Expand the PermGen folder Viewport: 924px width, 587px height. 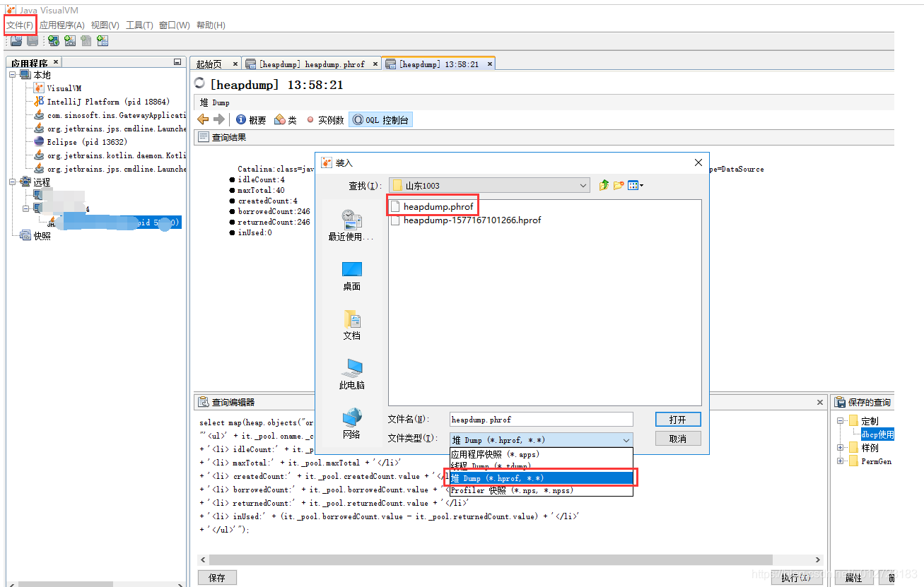841,461
